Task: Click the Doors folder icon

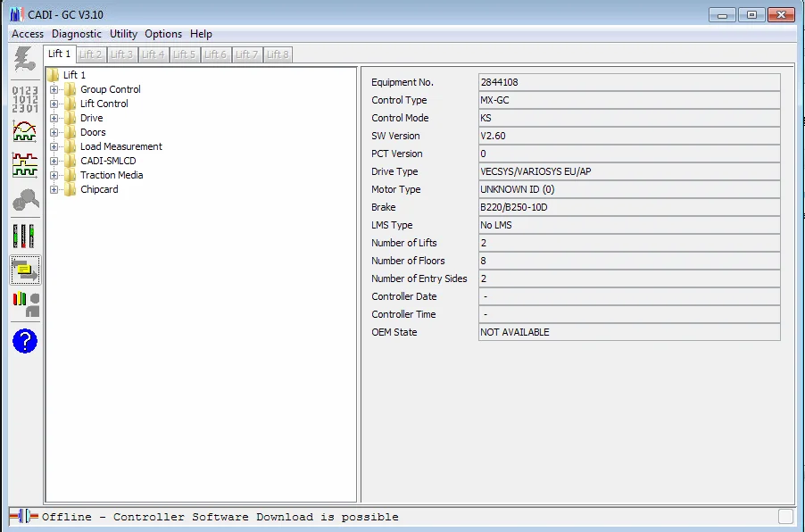Action: 71,132
